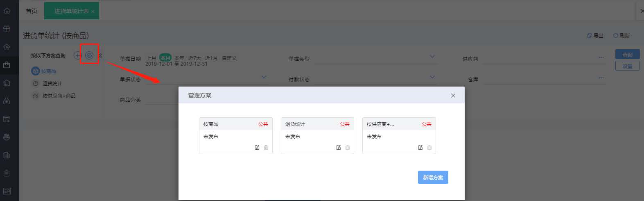Click the 按供应商+... card title in the dialog

tap(380, 124)
